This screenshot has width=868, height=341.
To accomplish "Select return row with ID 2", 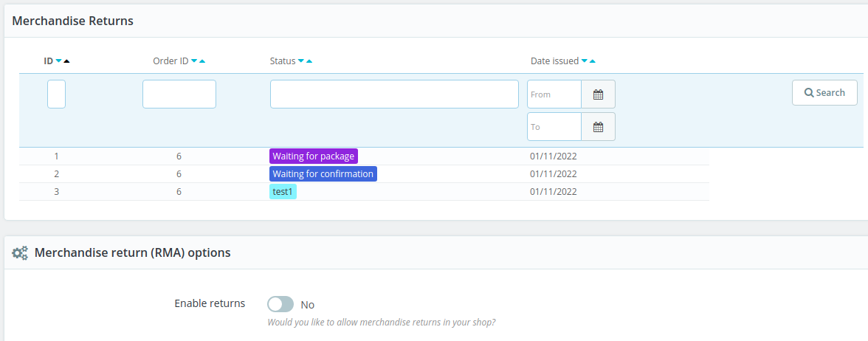I will tap(365, 174).
